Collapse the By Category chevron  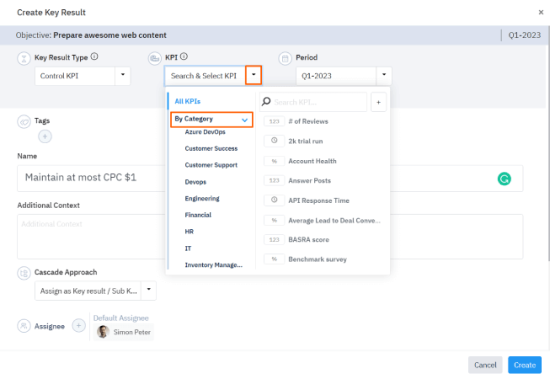coord(244,120)
